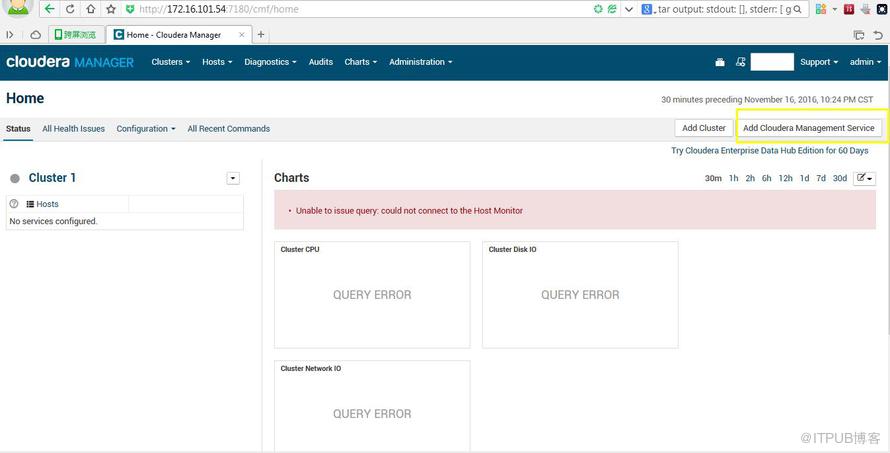Click the Cluster CPU chart title
Image resolution: width=890 pixels, height=453 pixels.
[x=300, y=250]
